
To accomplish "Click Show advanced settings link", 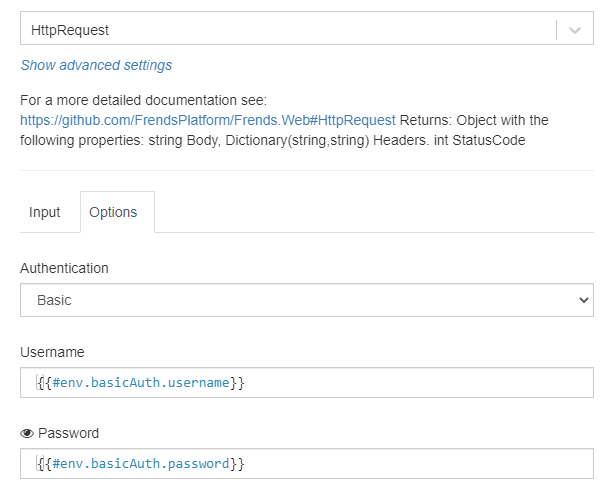I will click(96, 65).
